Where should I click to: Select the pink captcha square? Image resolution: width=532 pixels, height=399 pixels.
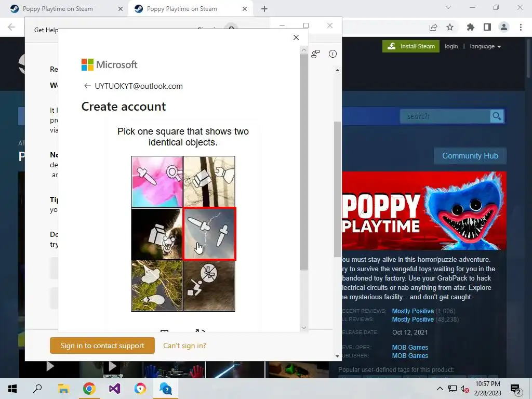(x=157, y=182)
